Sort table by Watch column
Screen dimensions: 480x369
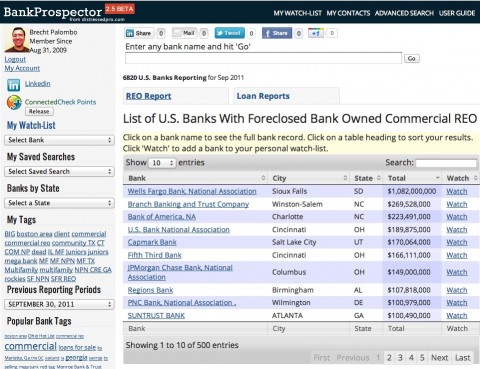tap(461, 178)
